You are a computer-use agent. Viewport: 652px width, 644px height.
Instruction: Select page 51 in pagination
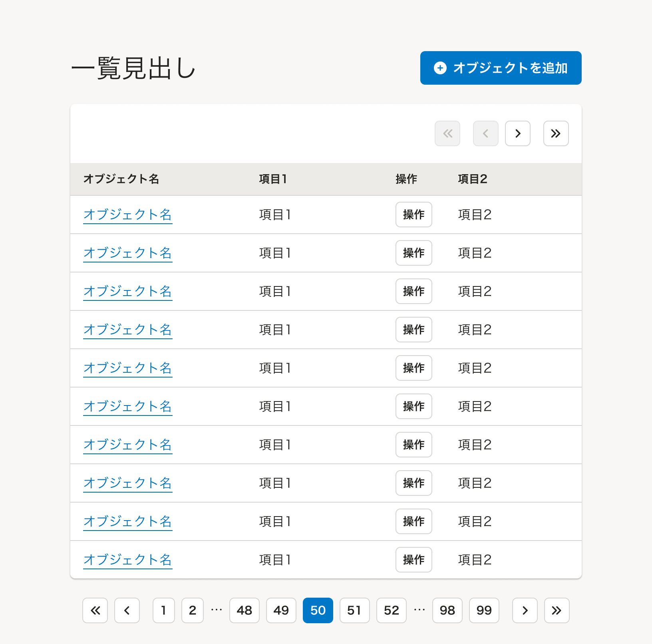[354, 610]
